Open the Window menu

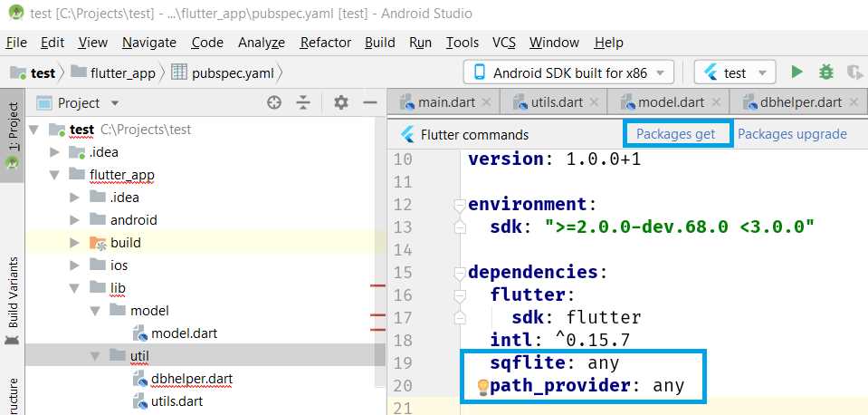point(554,43)
